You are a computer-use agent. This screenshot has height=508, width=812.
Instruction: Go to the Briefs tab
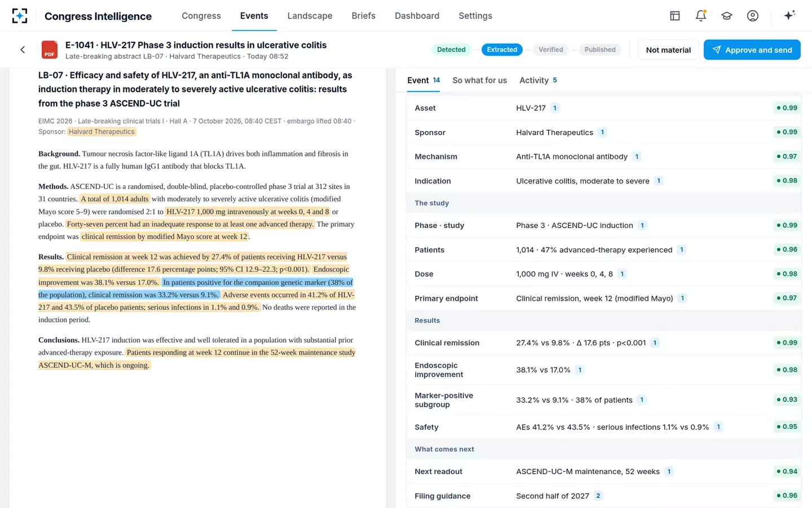(x=363, y=16)
